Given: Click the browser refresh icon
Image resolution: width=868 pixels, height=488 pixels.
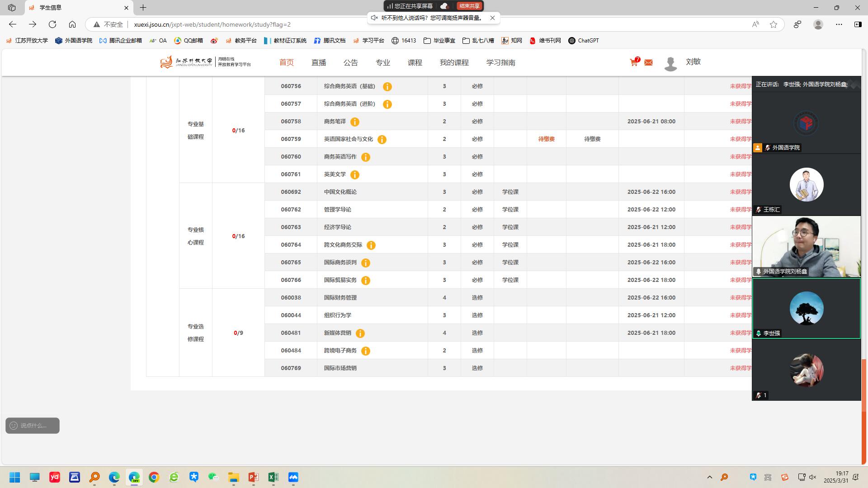Looking at the screenshot, I should (x=52, y=24).
